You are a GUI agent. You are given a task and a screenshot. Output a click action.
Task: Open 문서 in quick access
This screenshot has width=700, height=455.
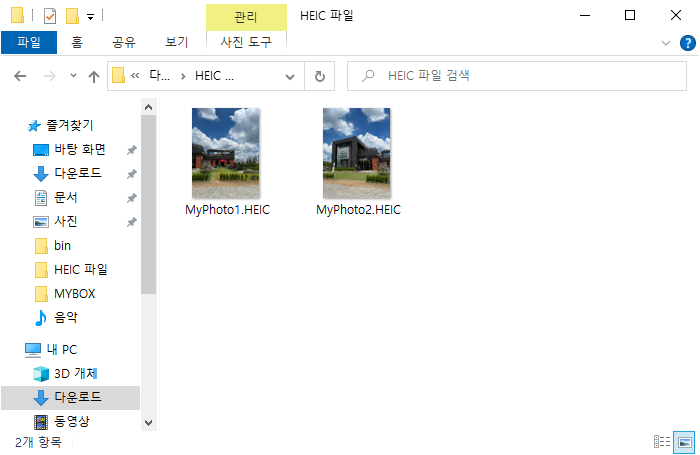click(x=66, y=197)
